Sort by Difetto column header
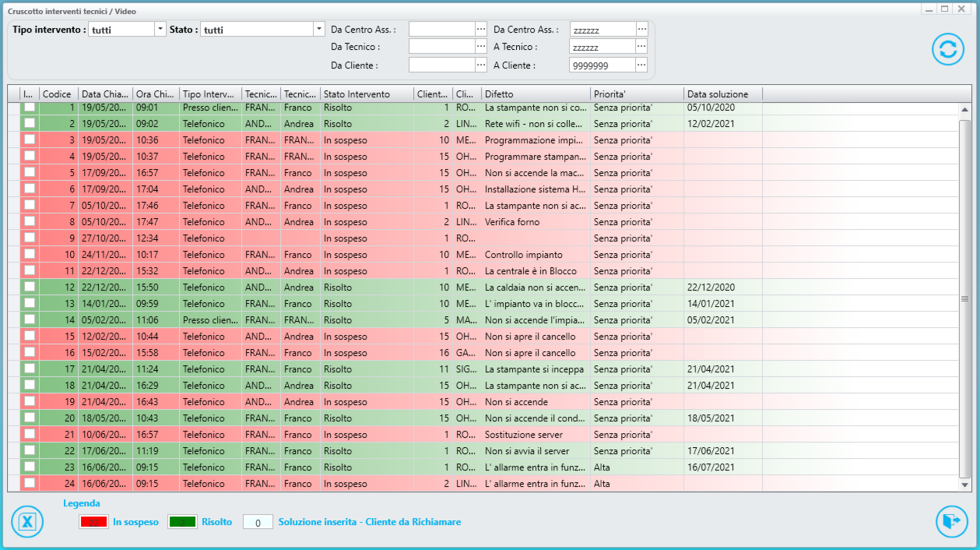This screenshot has width=980, height=550. pyautogui.click(x=536, y=93)
